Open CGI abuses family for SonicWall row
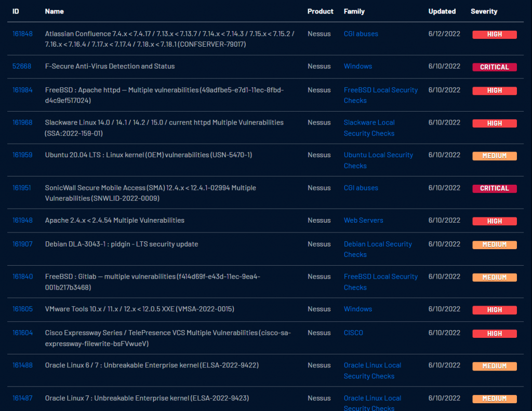This screenshot has height=411, width=532. 361,188
